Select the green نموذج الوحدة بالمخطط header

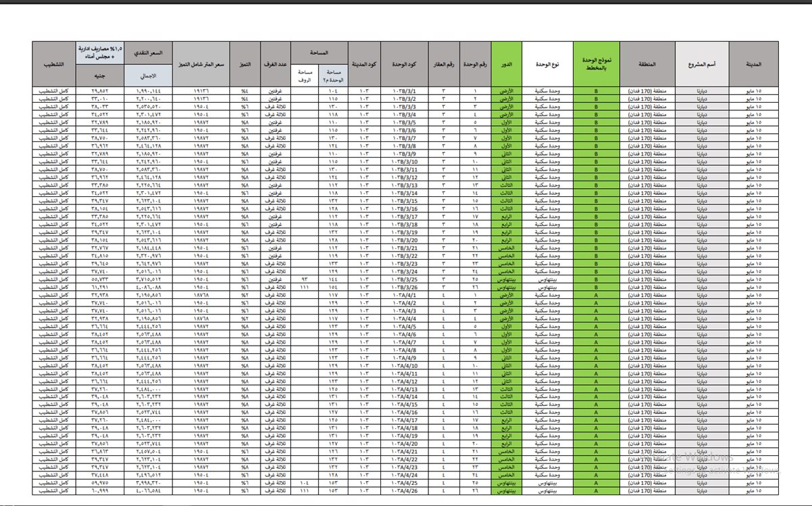[x=596, y=64]
